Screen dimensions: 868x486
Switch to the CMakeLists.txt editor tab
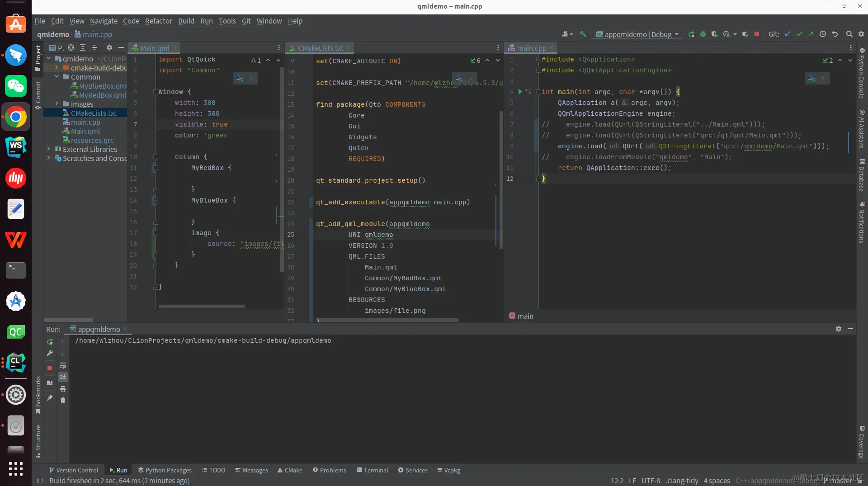pyautogui.click(x=320, y=48)
